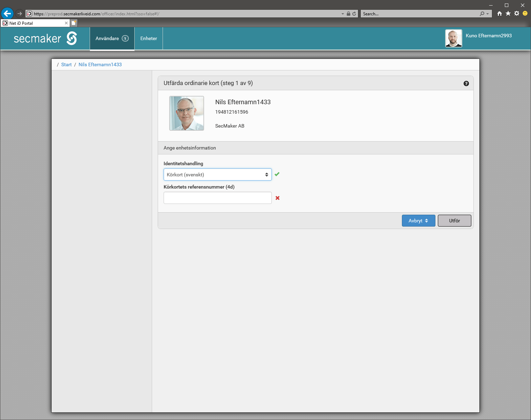Follow the Start breadcrumb link

point(66,64)
